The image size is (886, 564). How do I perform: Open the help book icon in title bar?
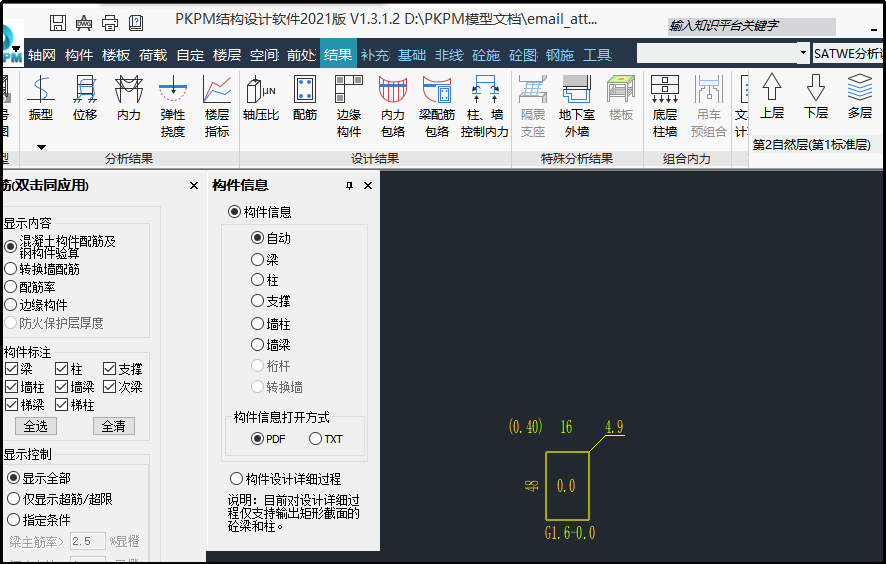(136, 23)
